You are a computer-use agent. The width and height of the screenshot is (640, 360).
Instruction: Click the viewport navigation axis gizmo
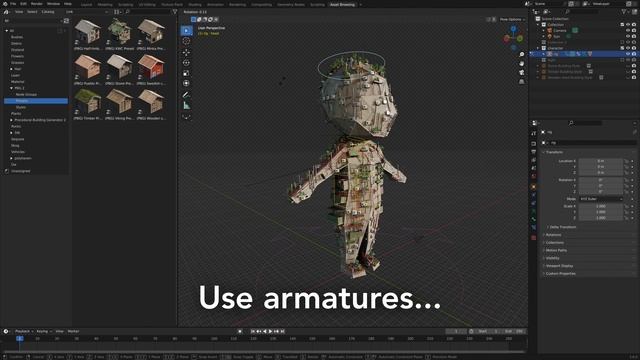point(513,38)
